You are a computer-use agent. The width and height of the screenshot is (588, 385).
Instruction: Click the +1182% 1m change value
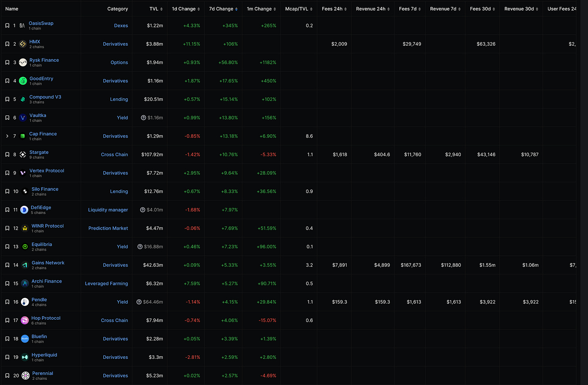[267, 63]
